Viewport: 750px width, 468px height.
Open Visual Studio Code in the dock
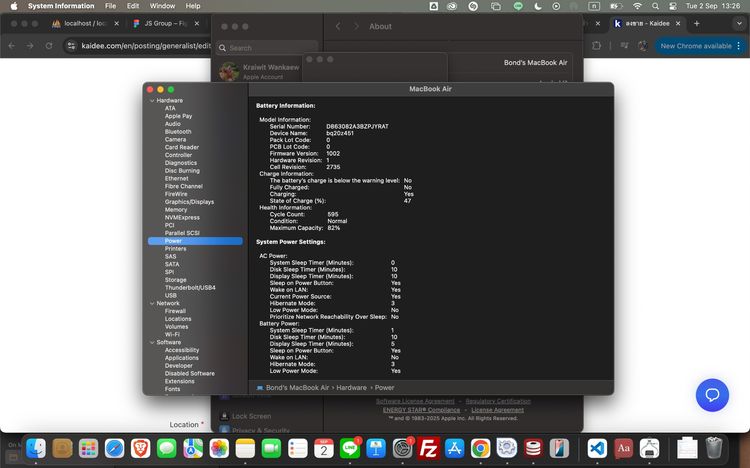(x=598, y=449)
